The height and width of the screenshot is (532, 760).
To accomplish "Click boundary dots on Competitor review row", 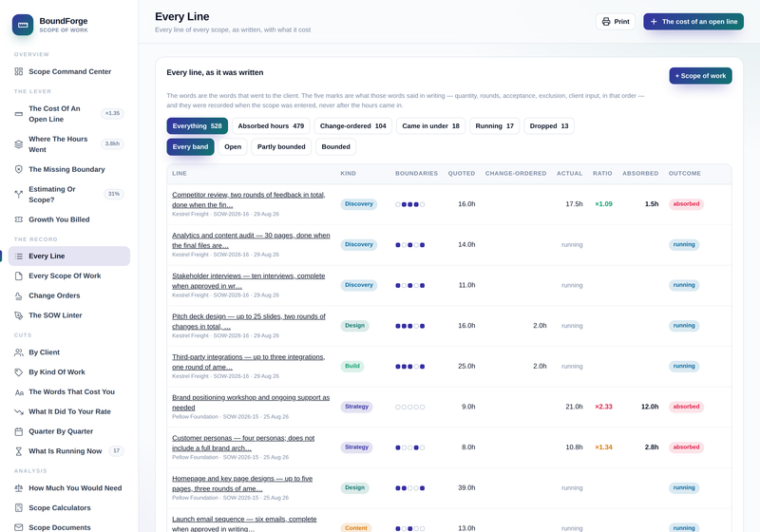I will (x=410, y=204).
